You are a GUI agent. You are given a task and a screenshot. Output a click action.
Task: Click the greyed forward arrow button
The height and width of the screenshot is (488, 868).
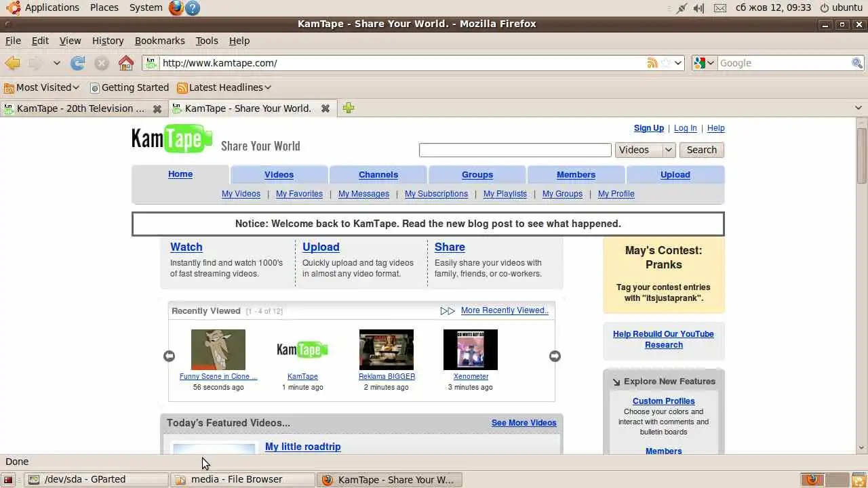point(35,63)
